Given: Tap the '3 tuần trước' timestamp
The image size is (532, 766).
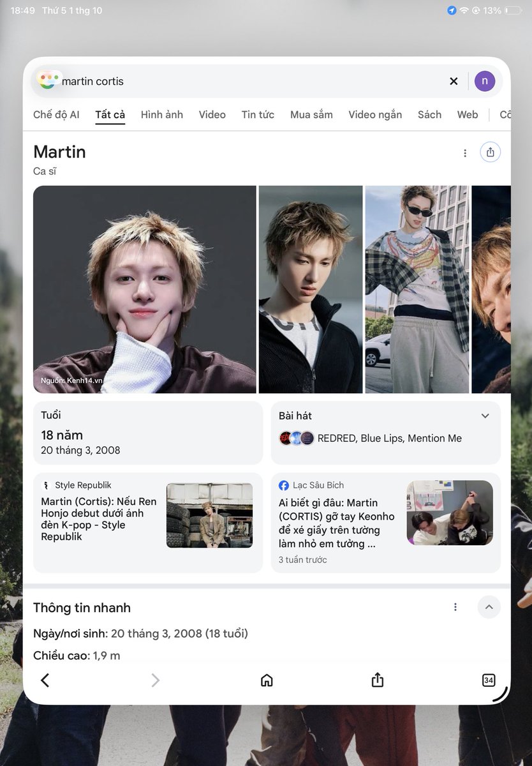Looking at the screenshot, I should [302, 560].
